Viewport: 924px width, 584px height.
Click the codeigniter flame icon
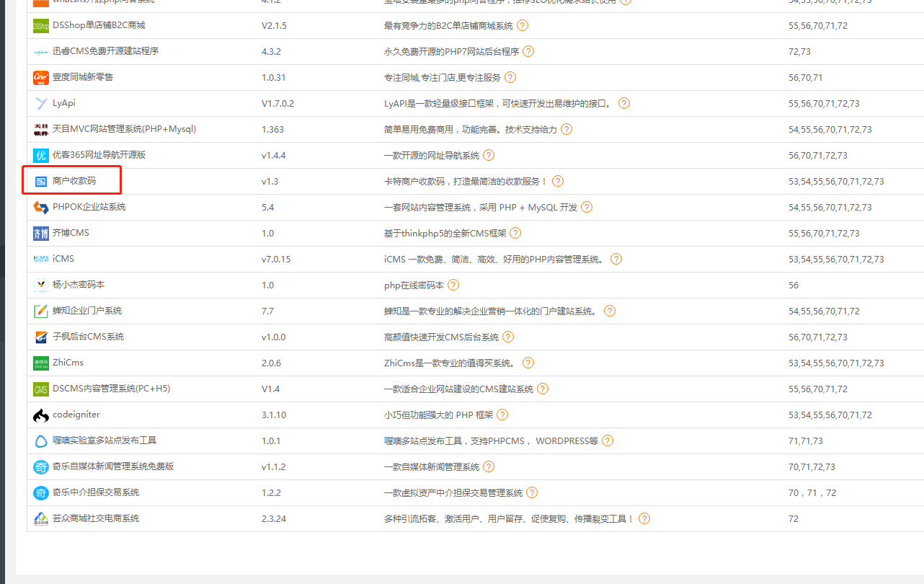click(x=41, y=415)
